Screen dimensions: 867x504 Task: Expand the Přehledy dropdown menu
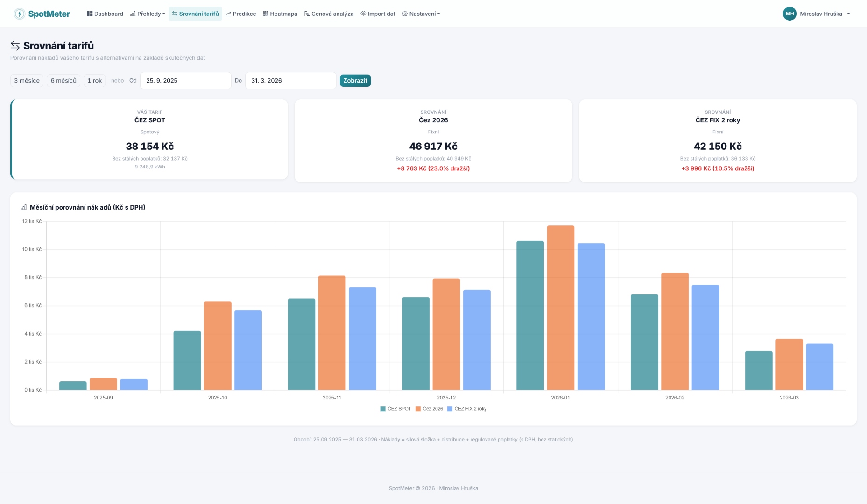pos(148,14)
